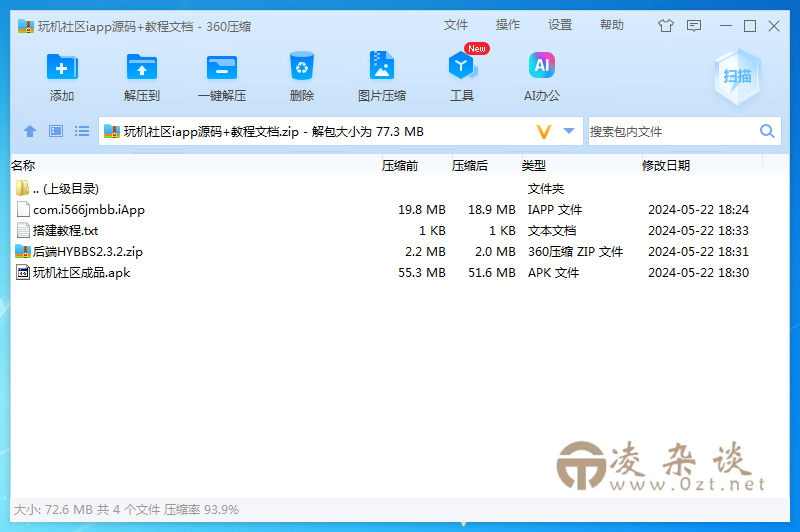Maximize the 360压缩 window
Viewport: 800px width, 532px height.
[x=749, y=26]
